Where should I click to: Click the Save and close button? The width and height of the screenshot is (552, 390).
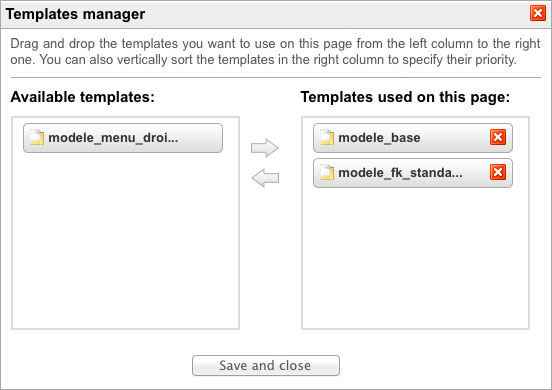click(266, 365)
